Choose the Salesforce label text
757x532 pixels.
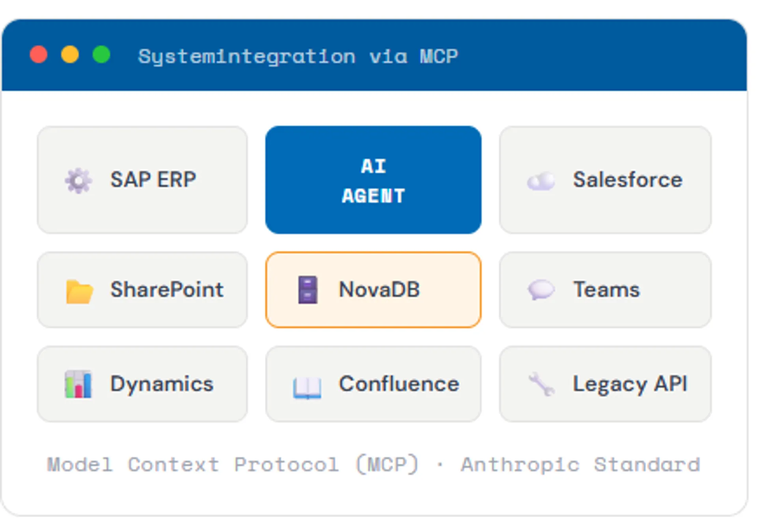click(627, 180)
